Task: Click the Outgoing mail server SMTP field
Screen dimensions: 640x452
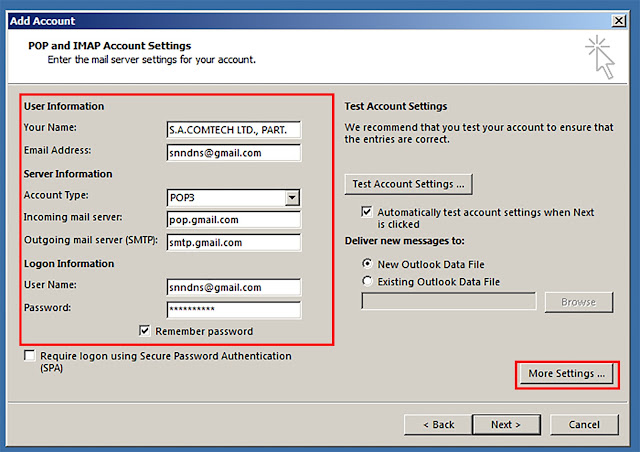Action: [233, 243]
